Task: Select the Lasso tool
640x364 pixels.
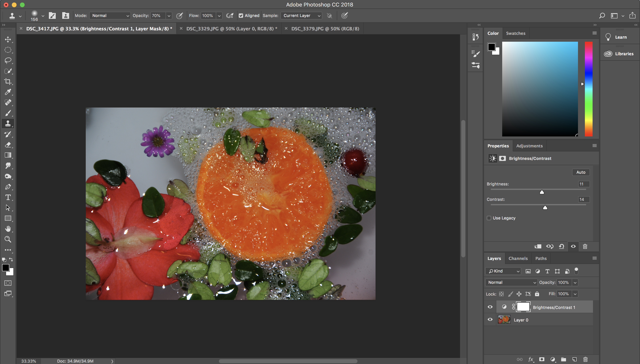Action: pyautogui.click(x=8, y=61)
